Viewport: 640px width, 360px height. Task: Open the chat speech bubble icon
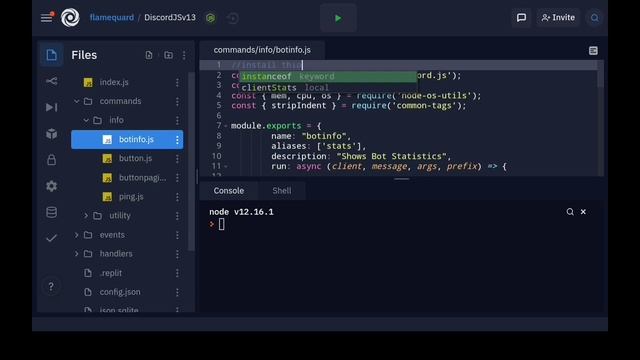[x=521, y=18]
